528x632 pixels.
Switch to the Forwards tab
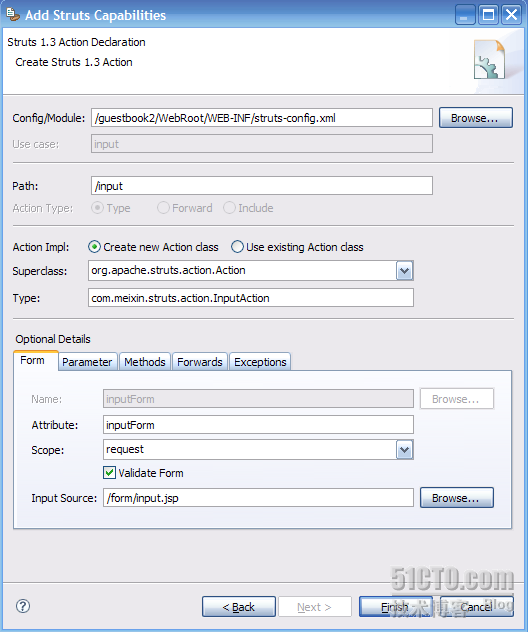[x=200, y=362]
